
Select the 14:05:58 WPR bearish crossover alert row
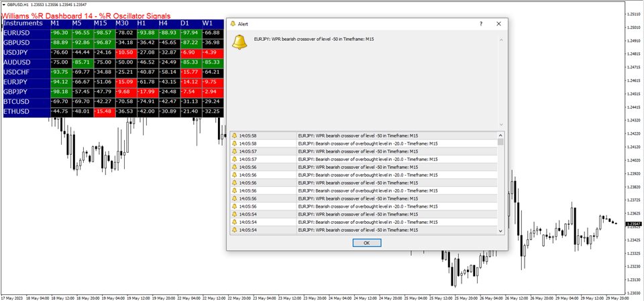(364, 135)
